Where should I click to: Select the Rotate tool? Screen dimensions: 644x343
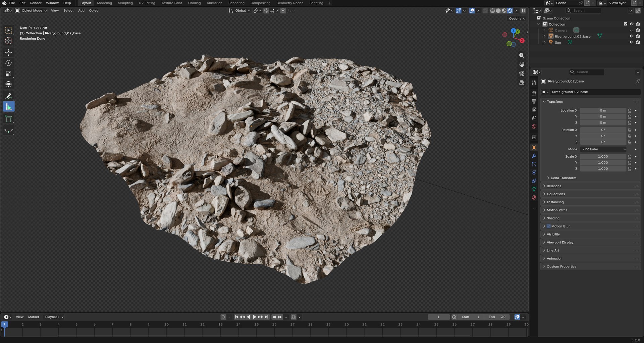(9, 63)
